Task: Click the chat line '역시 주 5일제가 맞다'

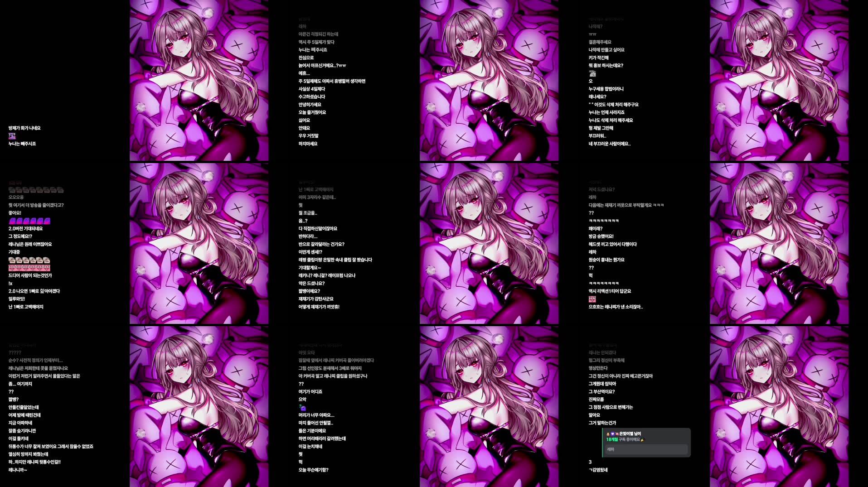Action: point(316,42)
